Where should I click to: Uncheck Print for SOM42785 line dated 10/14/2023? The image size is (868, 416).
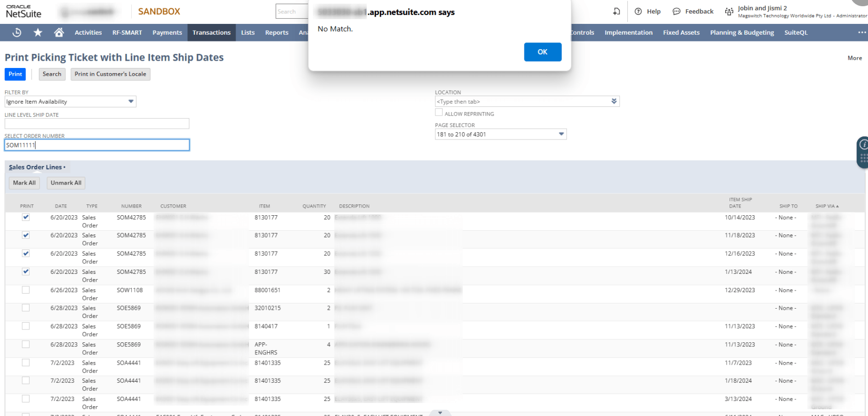coord(26,217)
